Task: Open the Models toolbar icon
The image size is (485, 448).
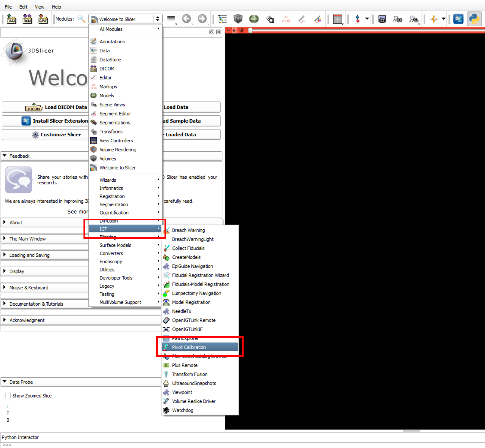Action: pos(254,19)
